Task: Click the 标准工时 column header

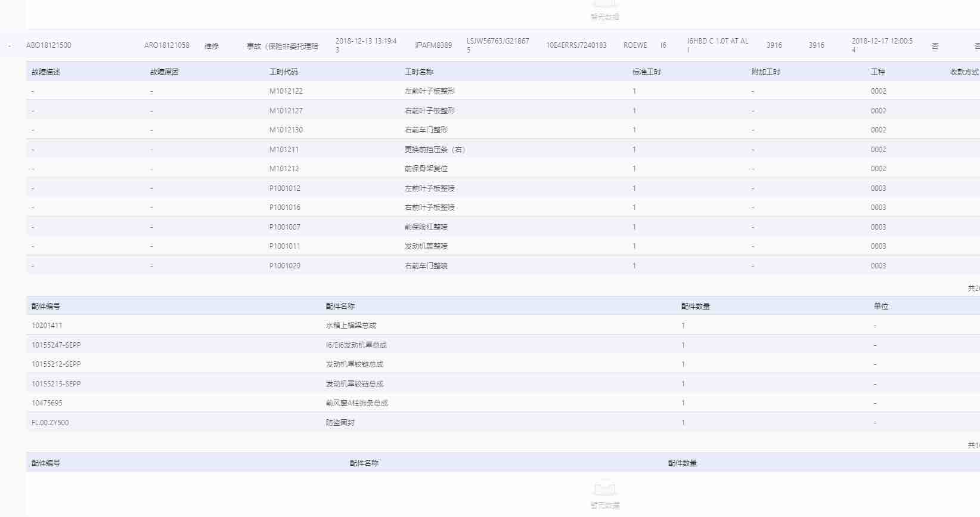Action: (x=646, y=72)
